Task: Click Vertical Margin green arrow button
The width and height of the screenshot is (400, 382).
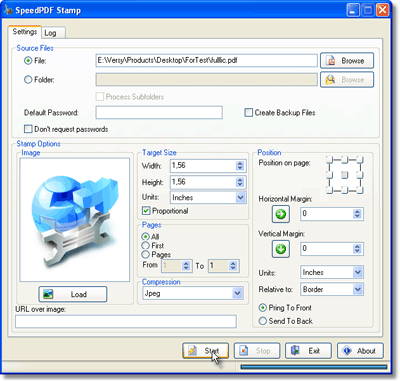Action: click(x=281, y=249)
